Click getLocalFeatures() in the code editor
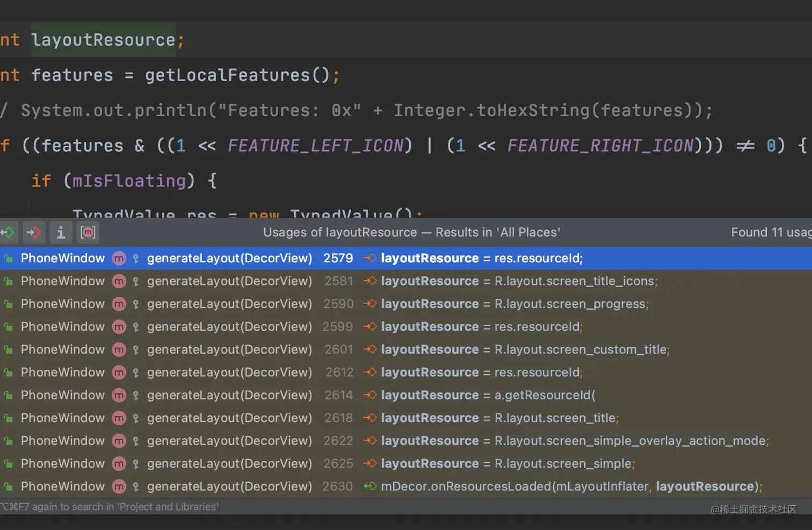 coord(237,75)
